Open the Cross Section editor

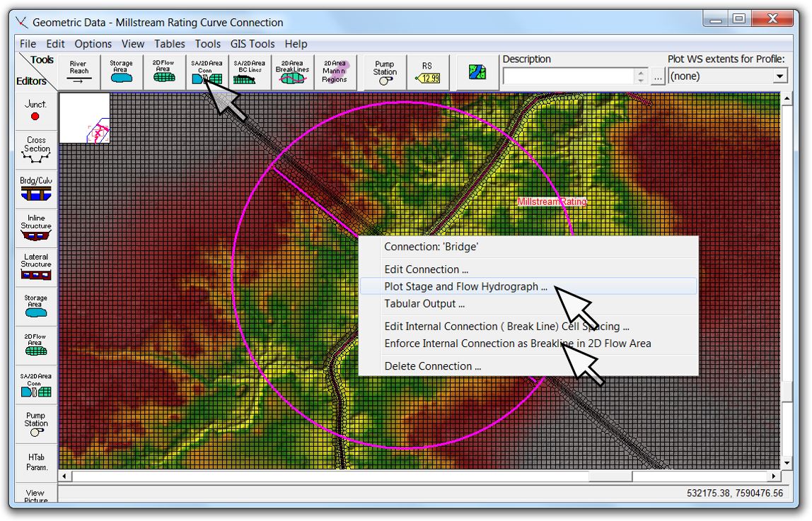(36, 150)
